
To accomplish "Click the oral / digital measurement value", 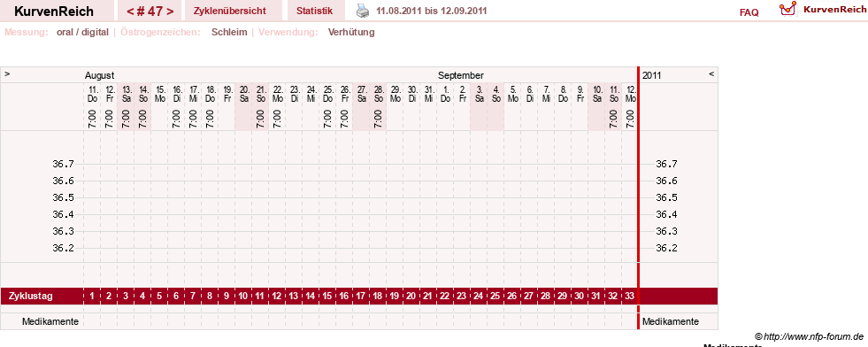I will (x=82, y=32).
